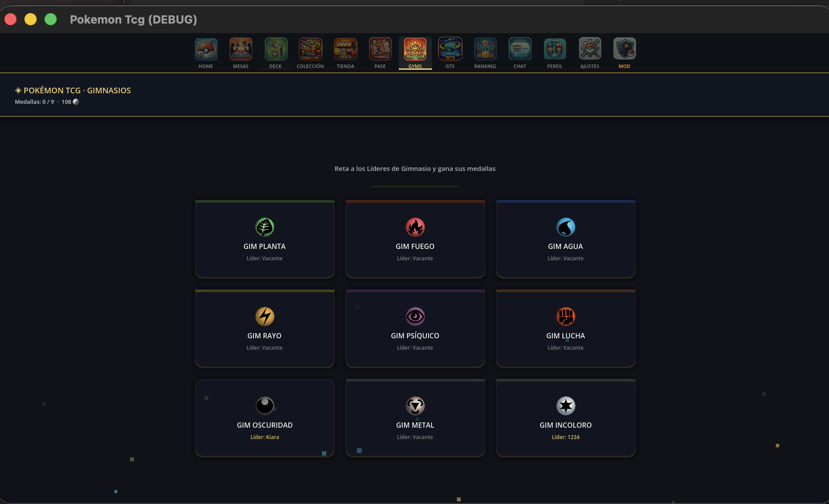Viewport: 829px width, 504px height.
Task: Open the MOD shield icon
Action: click(x=624, y=49)
